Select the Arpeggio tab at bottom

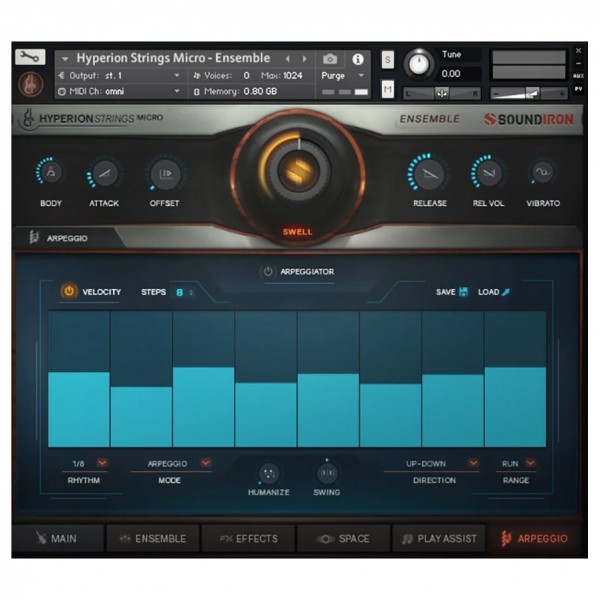(x=535, y=539)
